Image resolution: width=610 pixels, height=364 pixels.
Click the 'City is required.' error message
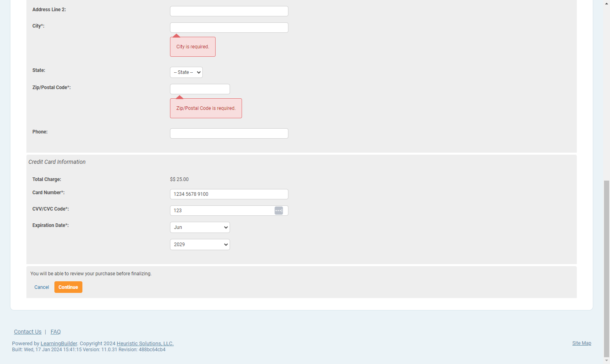[193, 47]
